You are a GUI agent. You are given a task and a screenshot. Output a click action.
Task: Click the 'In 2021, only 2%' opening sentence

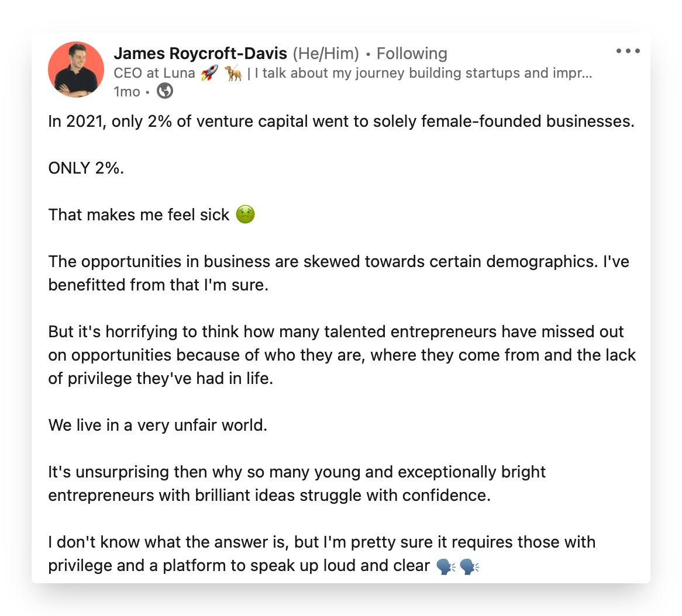click(342, 122)
